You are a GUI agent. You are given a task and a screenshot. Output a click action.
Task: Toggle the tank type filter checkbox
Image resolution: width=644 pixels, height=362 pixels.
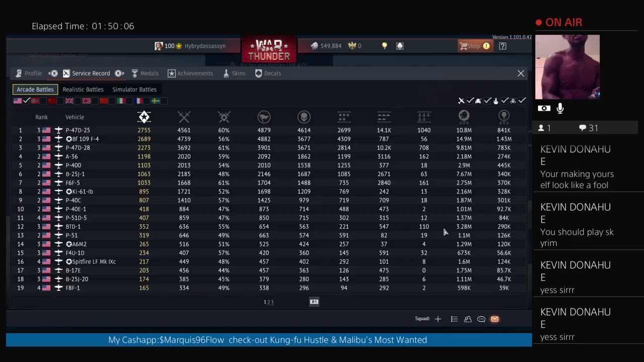[x=487, y=101]
